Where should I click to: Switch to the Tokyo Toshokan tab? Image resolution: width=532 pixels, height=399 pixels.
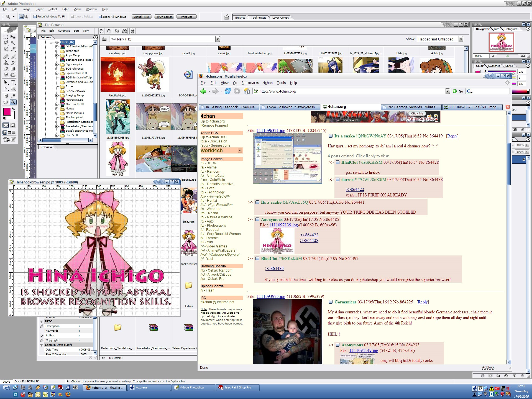(290, 107)
